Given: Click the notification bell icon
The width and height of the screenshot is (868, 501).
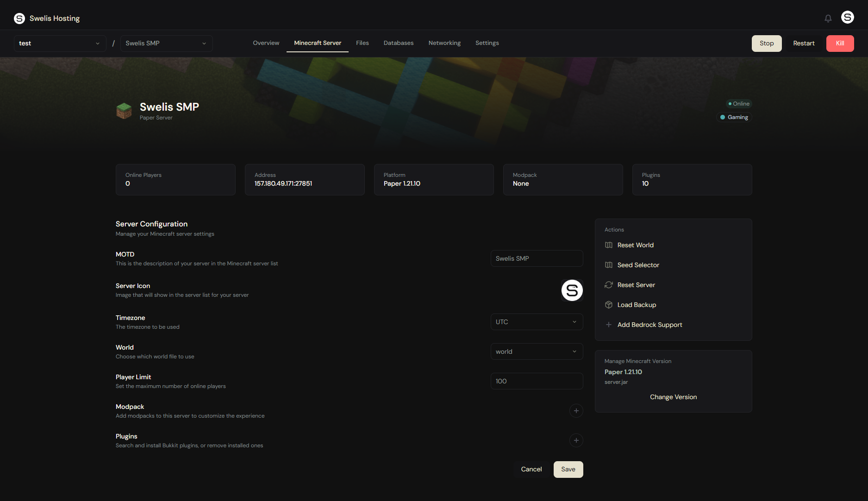Looking at the screenshot, I should tap(828, 18).
